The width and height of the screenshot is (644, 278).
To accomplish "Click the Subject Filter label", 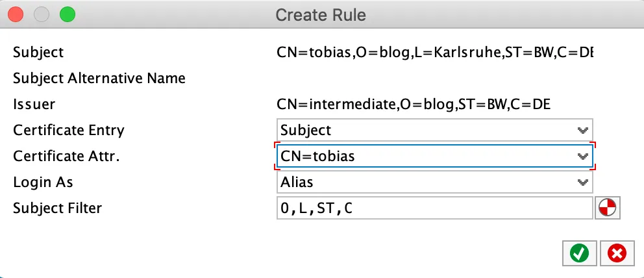I will coord(57,208).
